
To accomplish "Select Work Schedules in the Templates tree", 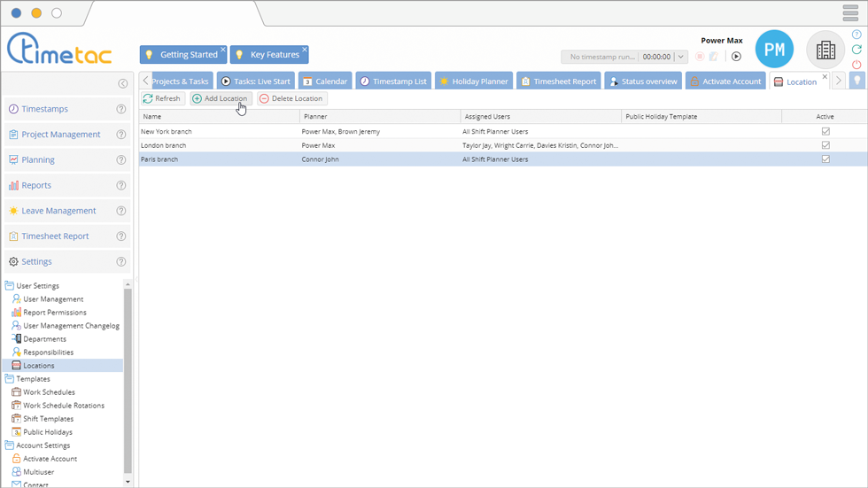I will click(49, 392).
